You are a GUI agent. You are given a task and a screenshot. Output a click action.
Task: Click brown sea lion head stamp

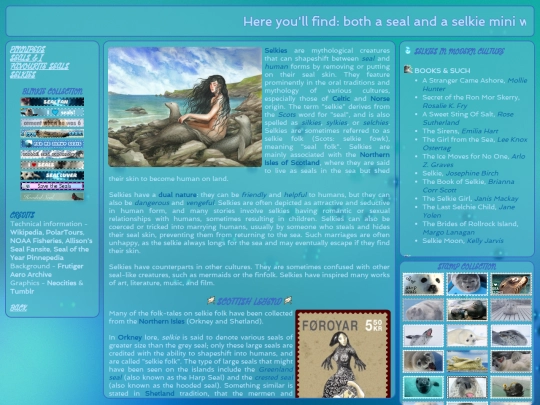click(x=511, y=284)
